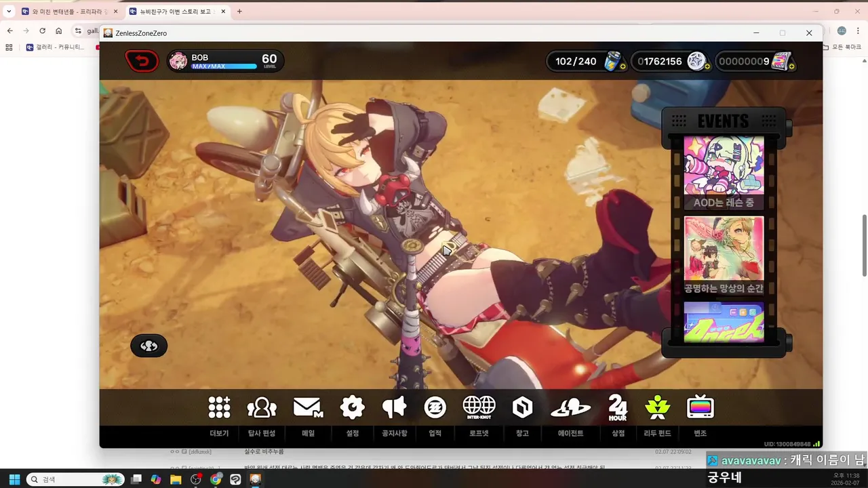Open Inter-Knot (로프넷) globe icon

[x=479, y=407]
